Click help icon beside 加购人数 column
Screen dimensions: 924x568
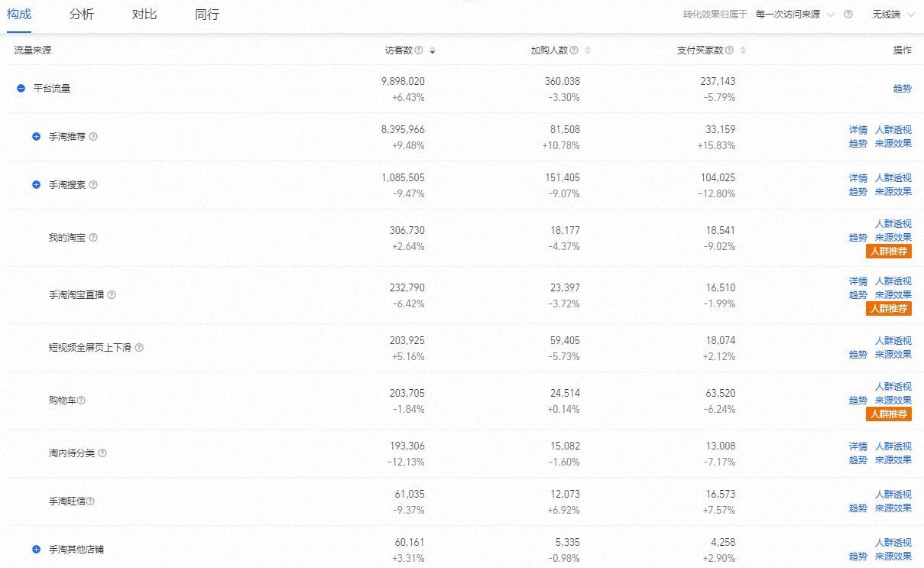[x=574, y=50]
